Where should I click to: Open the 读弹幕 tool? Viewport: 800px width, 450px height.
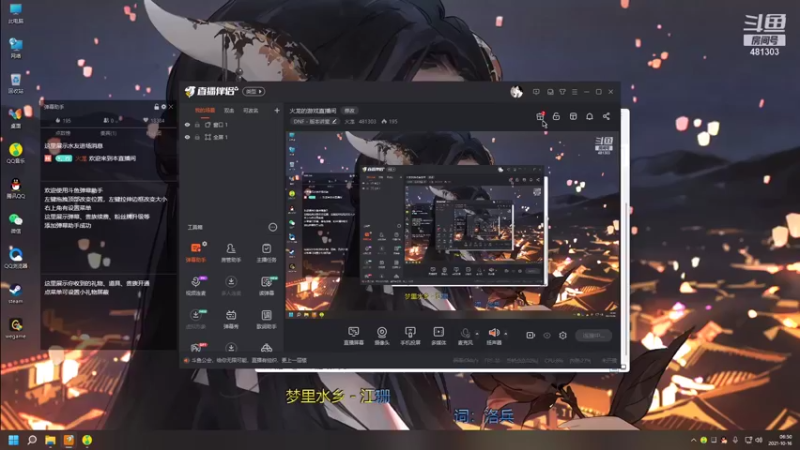(x=266, y=286)
